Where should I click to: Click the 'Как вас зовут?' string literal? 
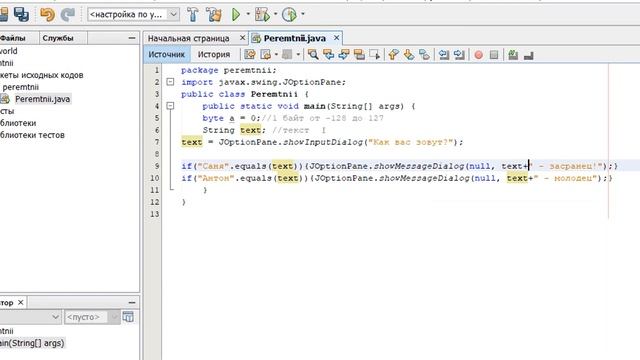[x=411, y=142]
